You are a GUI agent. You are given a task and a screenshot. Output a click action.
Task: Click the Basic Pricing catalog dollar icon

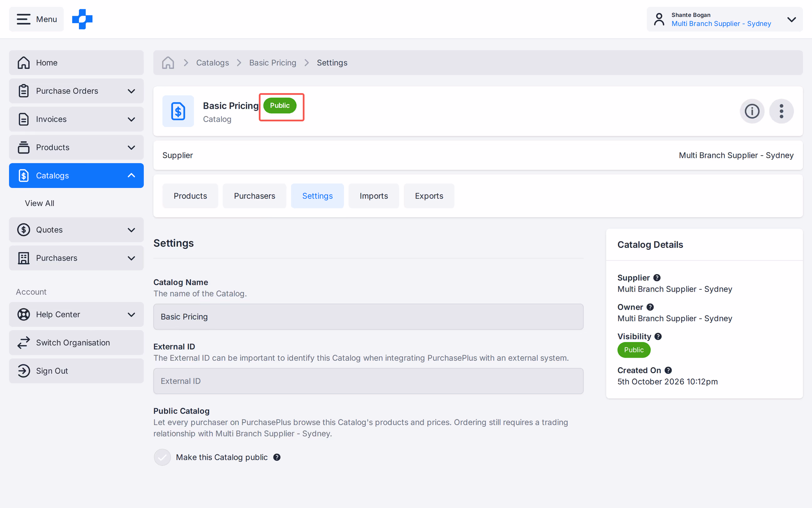(178, 111)
